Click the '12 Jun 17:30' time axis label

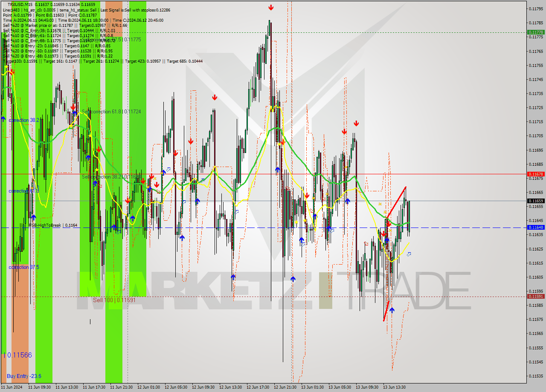point(258,387)
